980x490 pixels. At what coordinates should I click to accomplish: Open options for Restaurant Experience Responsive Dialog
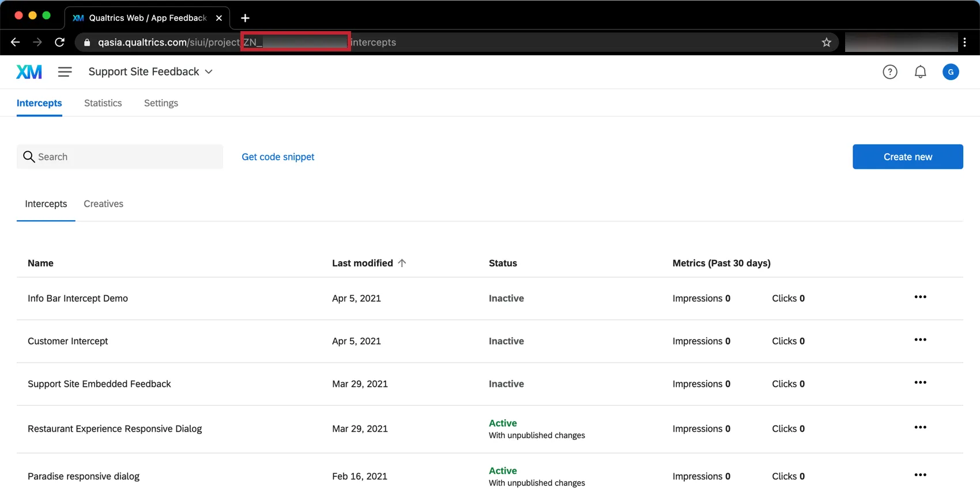(x=920, y=427)
